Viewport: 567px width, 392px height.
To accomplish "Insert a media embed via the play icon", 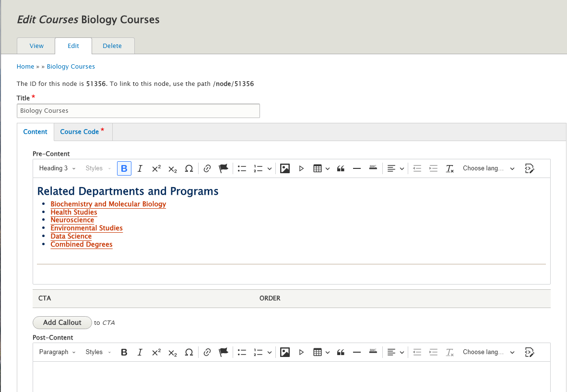I will [301, 168].
